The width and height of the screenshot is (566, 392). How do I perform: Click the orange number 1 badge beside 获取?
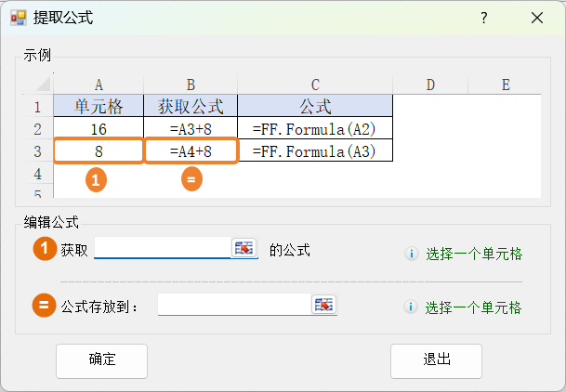coord(45,249)
